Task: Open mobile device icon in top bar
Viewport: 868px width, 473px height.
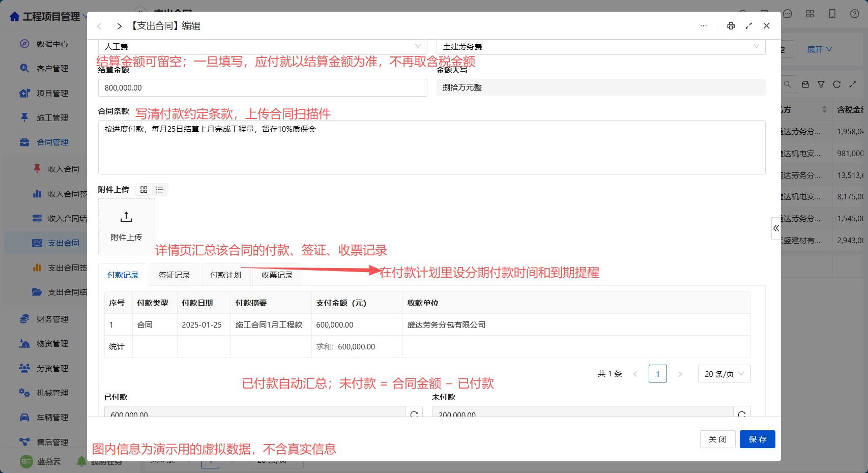Action: click(832, 14)
